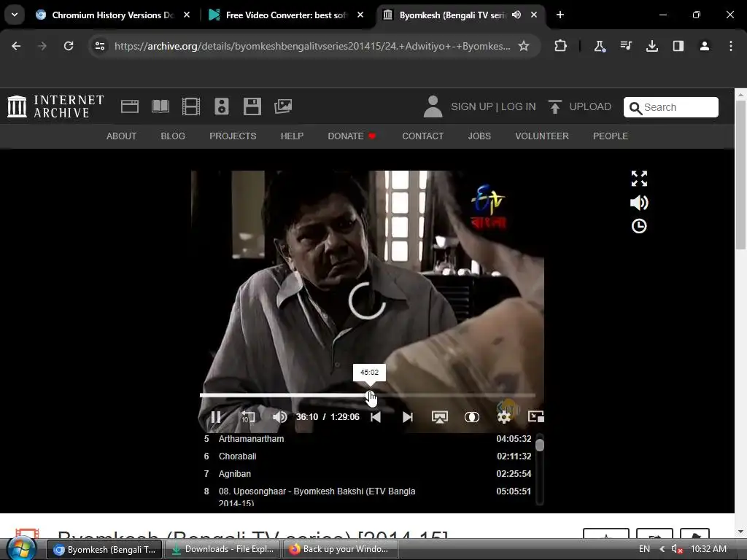
Task: Switch to Chromium History Versions tab
Action: pyautogui.click(x=113, y=15)
